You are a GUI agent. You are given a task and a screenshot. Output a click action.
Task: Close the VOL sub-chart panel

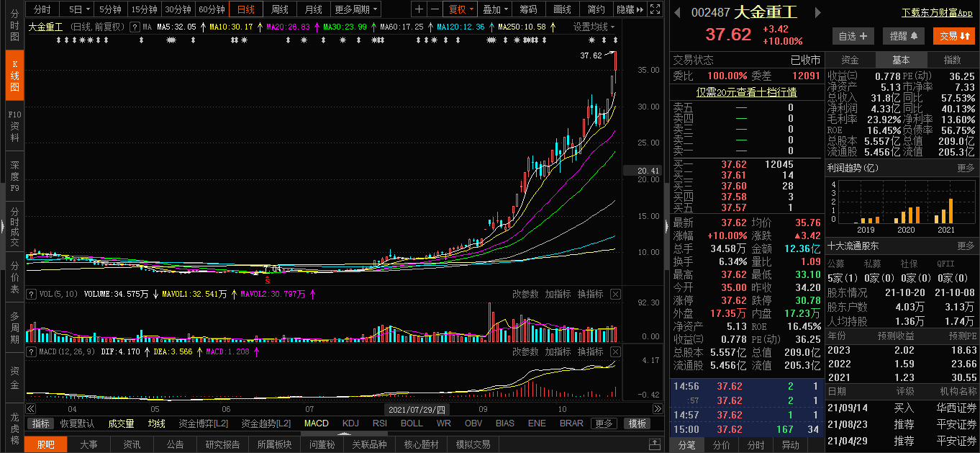615,294
